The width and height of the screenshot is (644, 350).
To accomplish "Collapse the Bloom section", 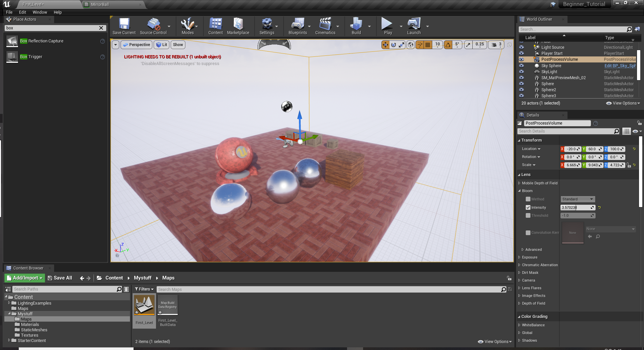I will [x=519, y=191].
